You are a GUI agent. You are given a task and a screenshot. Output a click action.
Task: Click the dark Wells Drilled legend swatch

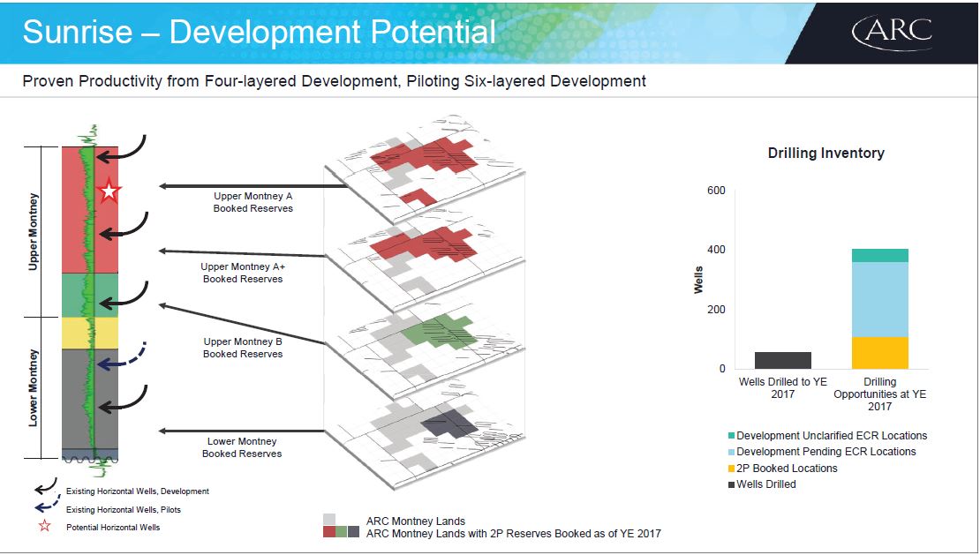[x=731, y=484]
